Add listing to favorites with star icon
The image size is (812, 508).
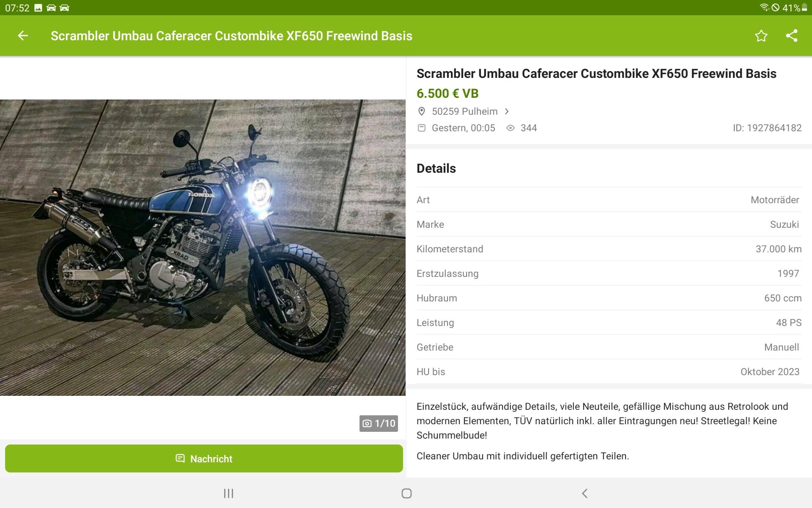point(761,36)
